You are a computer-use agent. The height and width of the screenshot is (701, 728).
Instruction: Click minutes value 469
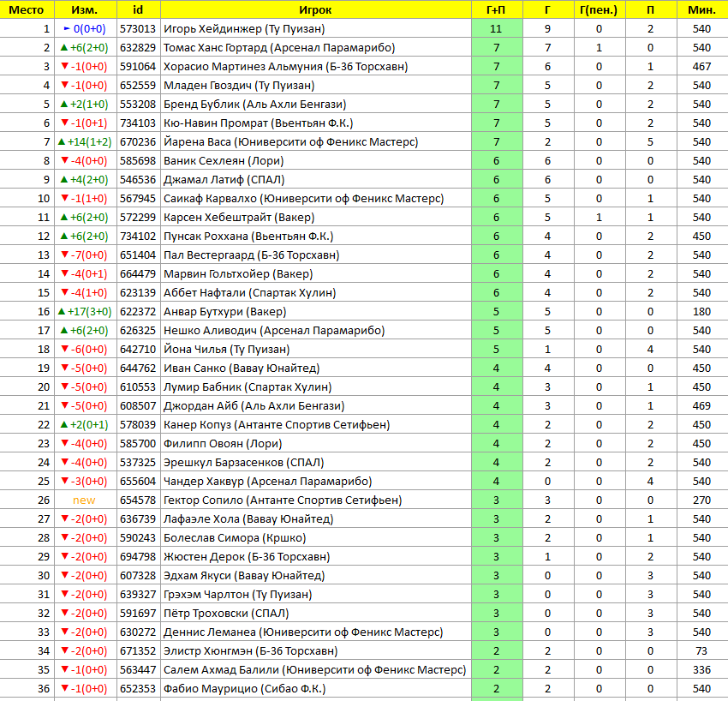coord(701,406)
